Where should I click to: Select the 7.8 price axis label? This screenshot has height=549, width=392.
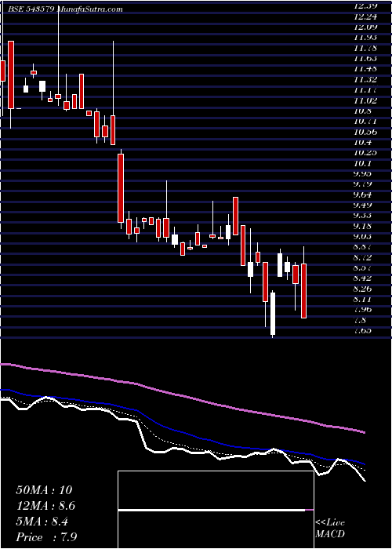pos(361,320)
